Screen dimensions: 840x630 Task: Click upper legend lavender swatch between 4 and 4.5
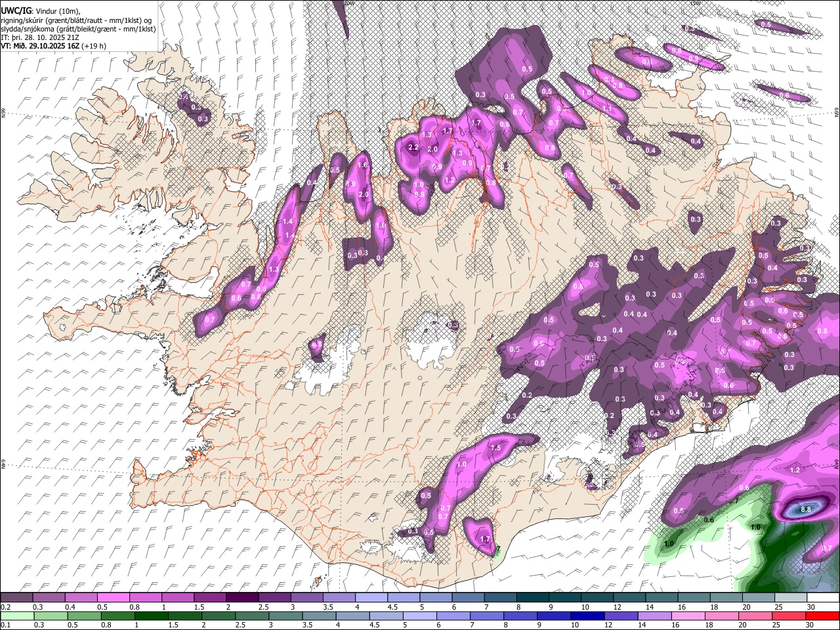(x=371, y=598)
